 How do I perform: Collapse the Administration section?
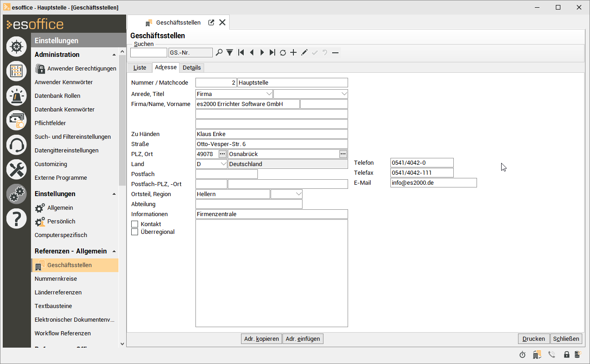click(x=114, y=55)
